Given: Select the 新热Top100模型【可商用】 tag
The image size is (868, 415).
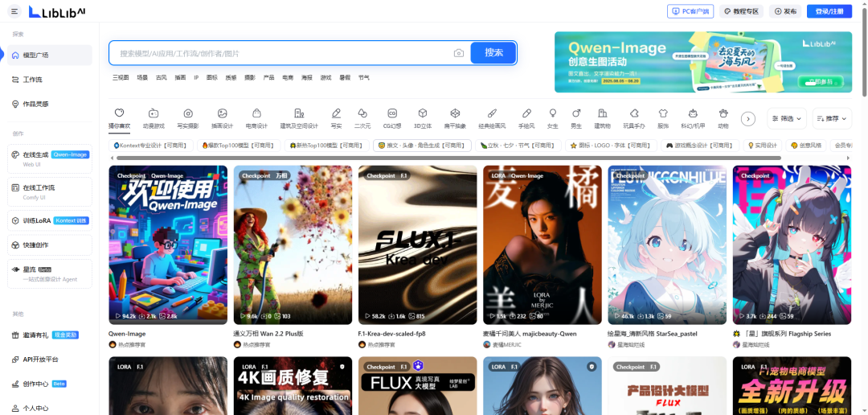Looking at the screenshot, I should click(326, 146).
